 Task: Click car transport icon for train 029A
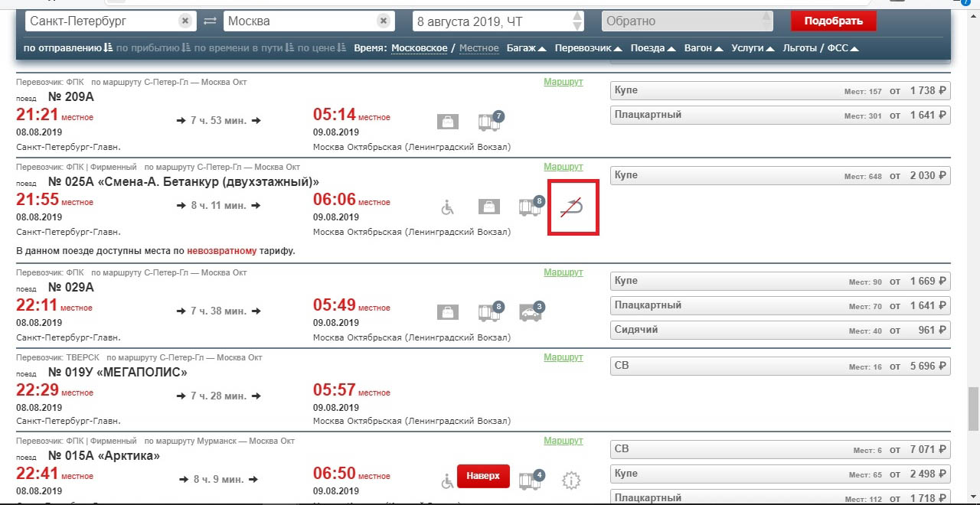pos(531,312)
